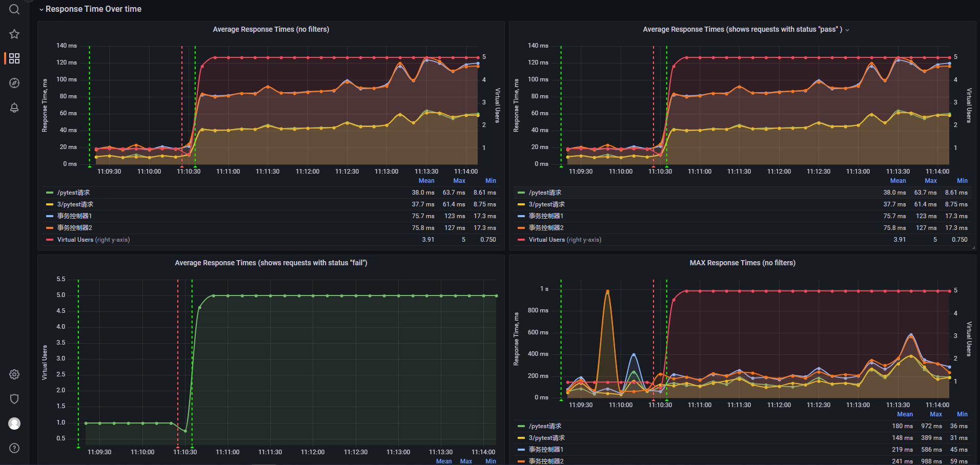Open Explore via the compass icon
The width and height of the screenshot is (980, 465).
pyautogui.click(x=14, y=83)
